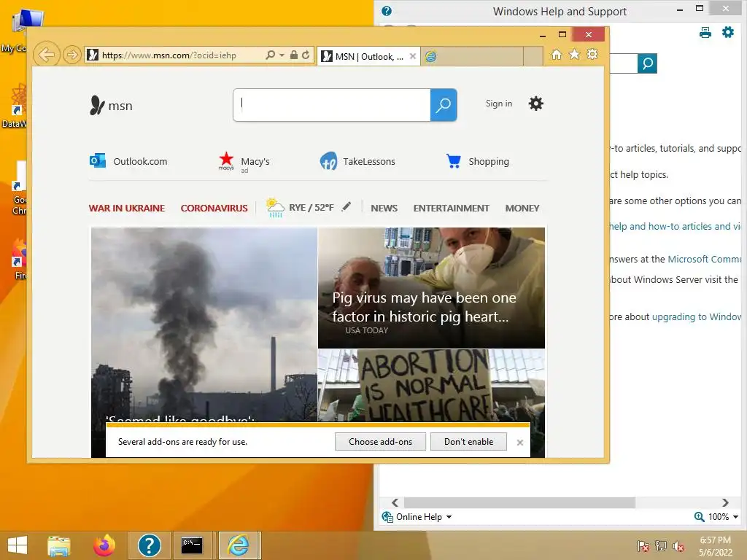
Task: Open MSN page settings gear
Action: (536, 104)
